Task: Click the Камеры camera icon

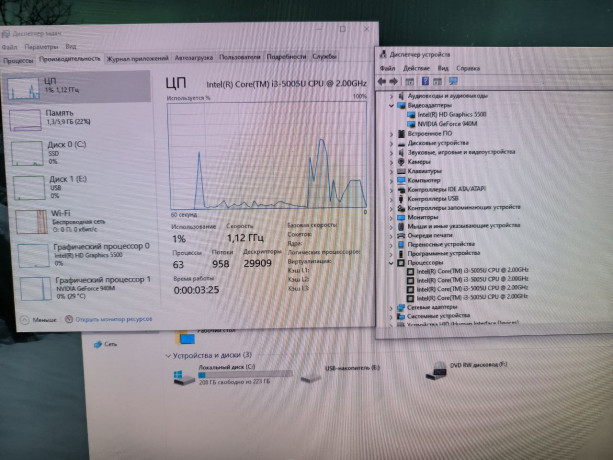Action: pyautogui.click(x=401, y=162)
